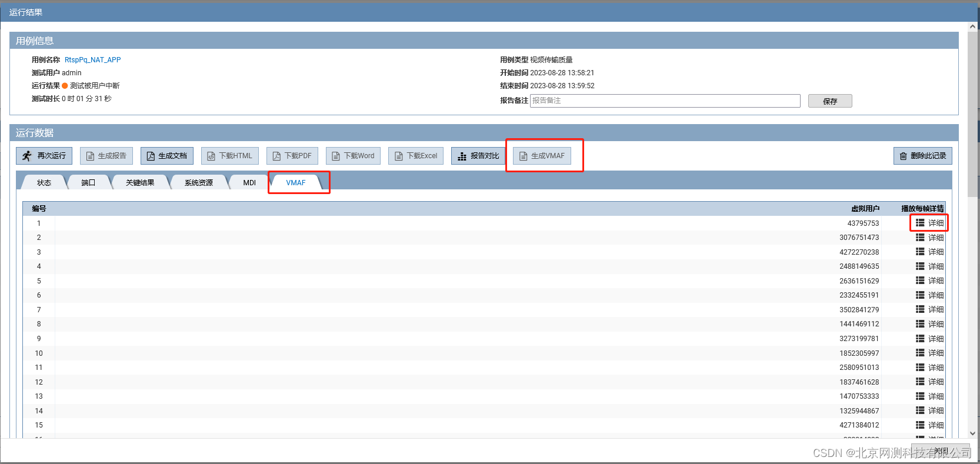Open 详细 for user 3076751473
This screenshot has height=464, width=980.
[929, 238]
